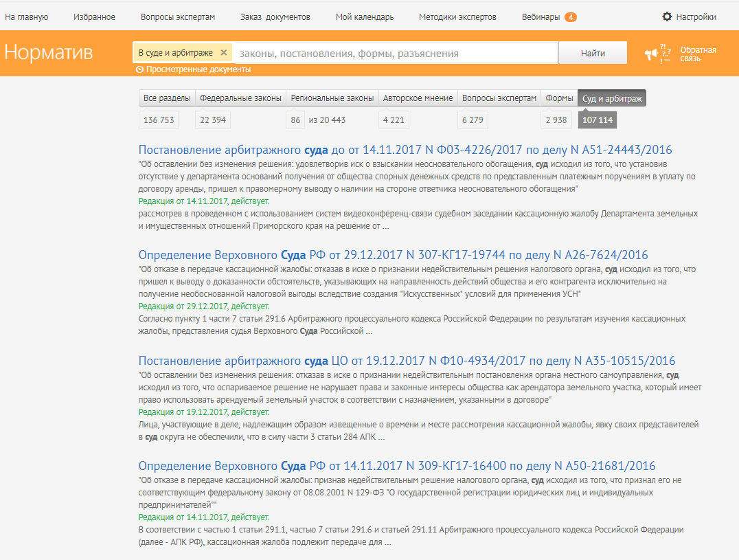Click 'Редакция от 29.12.2017, действует' text
Viewport: 739px width, 560px height.
(204, 306)
